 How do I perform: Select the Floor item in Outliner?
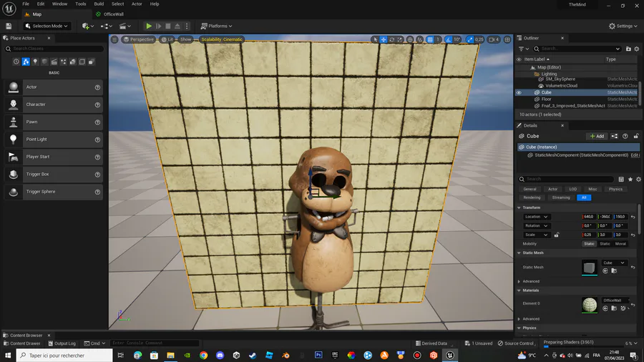click(x=546, y=99)
